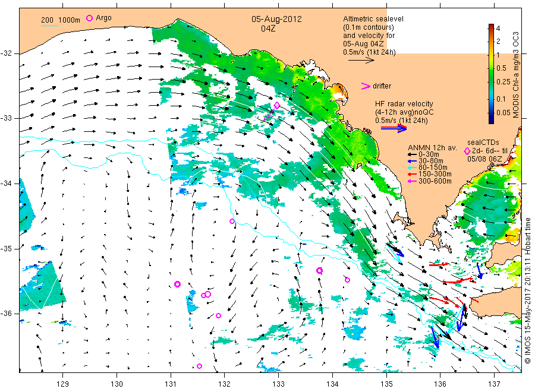Click '0.5m/s (1kt 24h)' below the HF radar text
The width and height of the screenshot is (535, 392).
click(x=401, y=121)
